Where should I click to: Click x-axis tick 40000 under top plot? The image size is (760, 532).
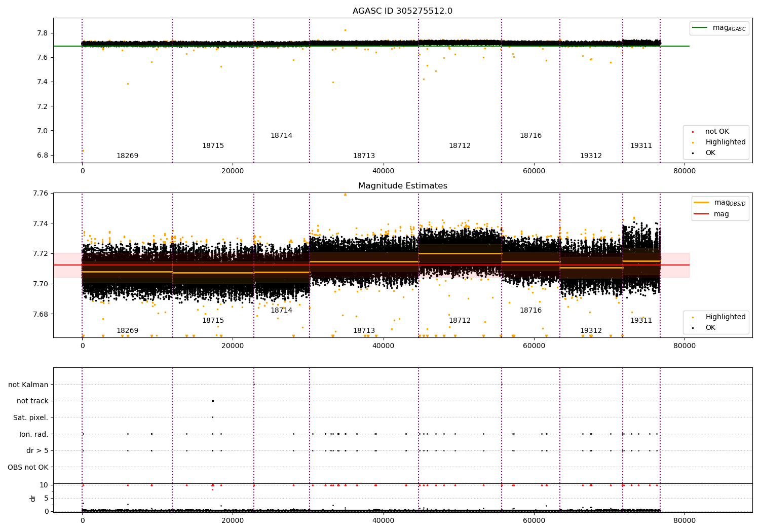pyautogui.click(x=384, y=171)
